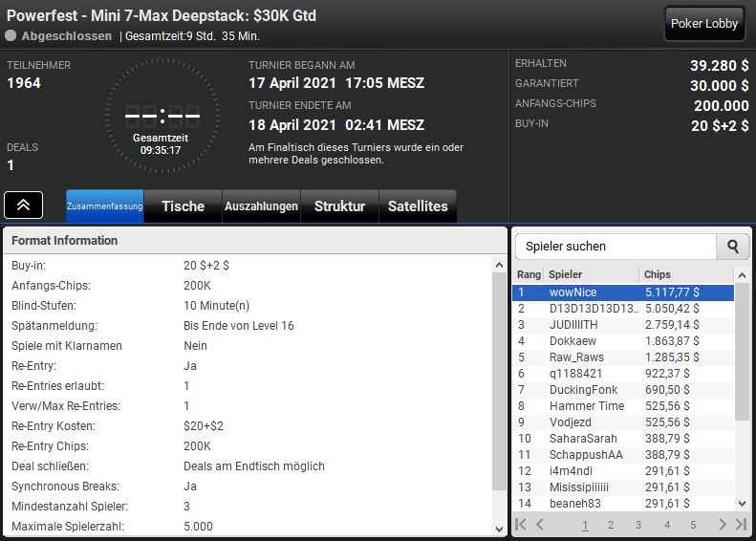This screenshot has height=541, width=756.
Task: Go to page 2 of rankings
Action: (611, 525)
